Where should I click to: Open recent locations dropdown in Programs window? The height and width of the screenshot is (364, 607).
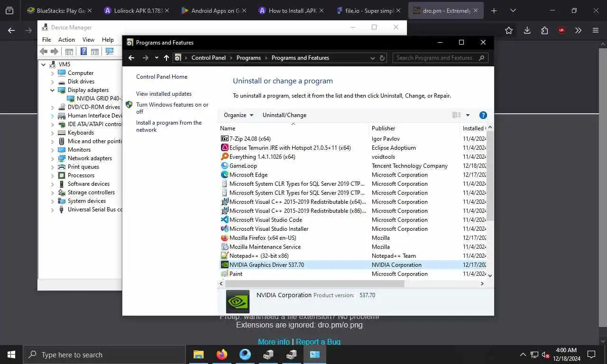point(156,58)
